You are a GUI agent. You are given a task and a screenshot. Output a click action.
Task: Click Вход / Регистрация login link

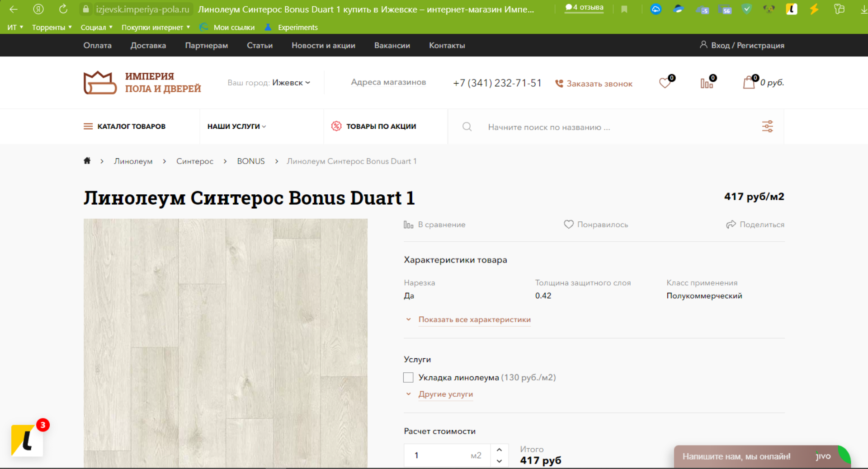742,45
